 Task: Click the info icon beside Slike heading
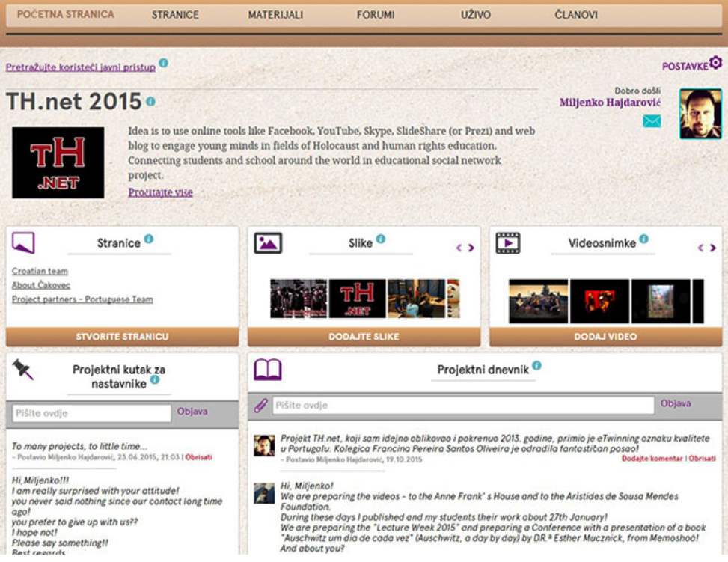pos(381,239)
